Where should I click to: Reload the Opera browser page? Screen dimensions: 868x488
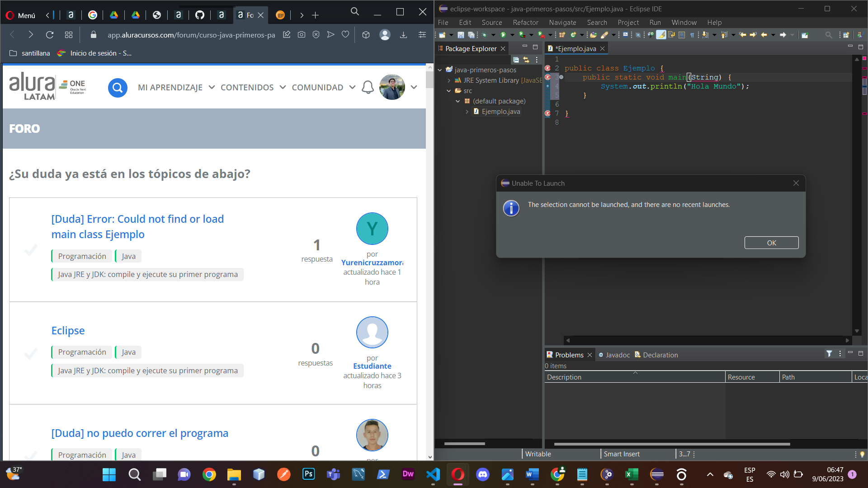tap(50, 34)
